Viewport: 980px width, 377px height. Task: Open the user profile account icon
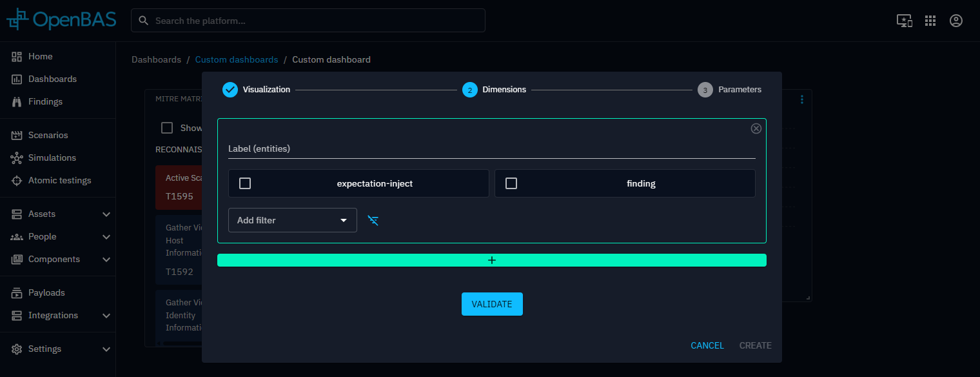(x=956, y=21)
